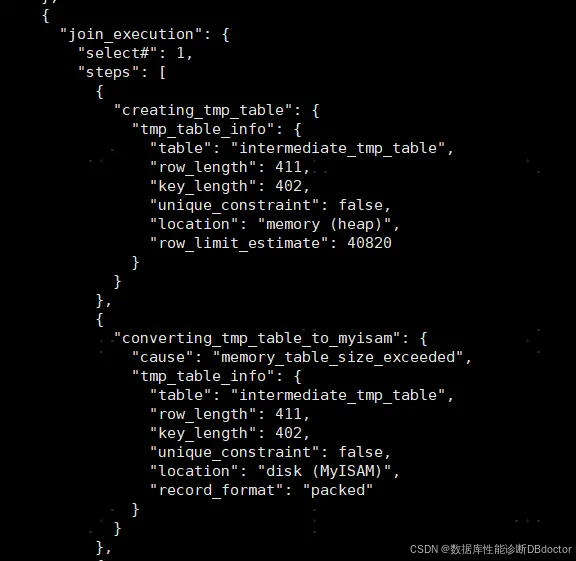This screenshot has width=576, height=561.
Task: Click the "select#" key line
Action: (x=135, y=54)
